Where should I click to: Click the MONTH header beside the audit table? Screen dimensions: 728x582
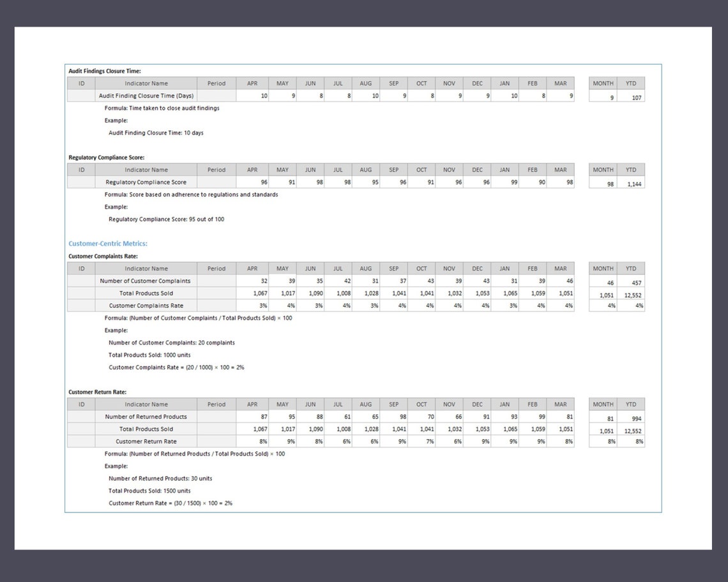602,83
